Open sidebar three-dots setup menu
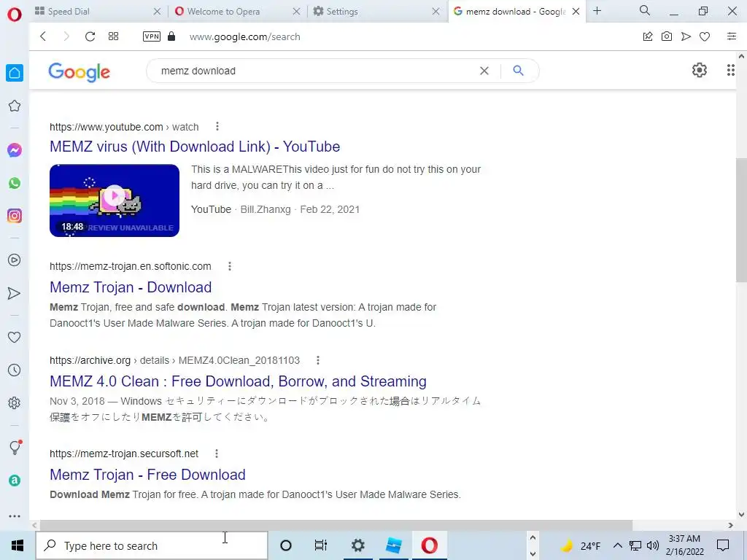Image resolution: width=747 pixels, height=560 pixels. [15, 516]
